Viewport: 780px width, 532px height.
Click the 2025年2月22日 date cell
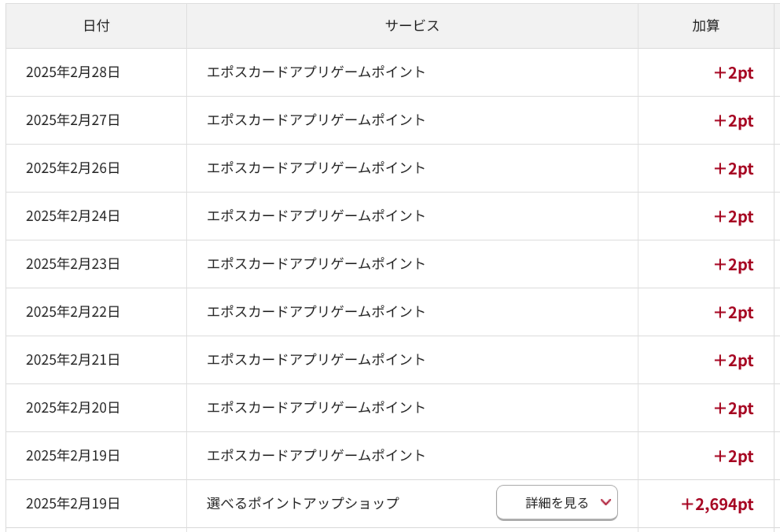(x=73, y=312)
